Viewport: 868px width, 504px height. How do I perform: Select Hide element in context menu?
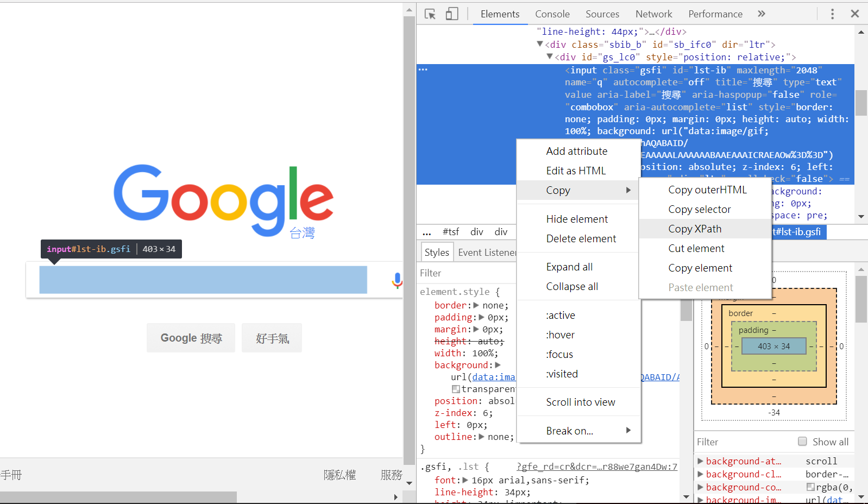(x=577, y=219)
